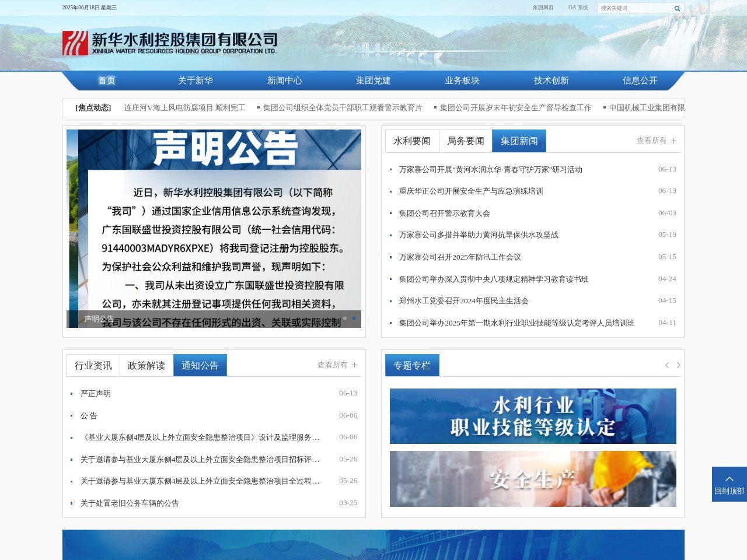
Task: Click the search magnifier icon
Action: 677,8
